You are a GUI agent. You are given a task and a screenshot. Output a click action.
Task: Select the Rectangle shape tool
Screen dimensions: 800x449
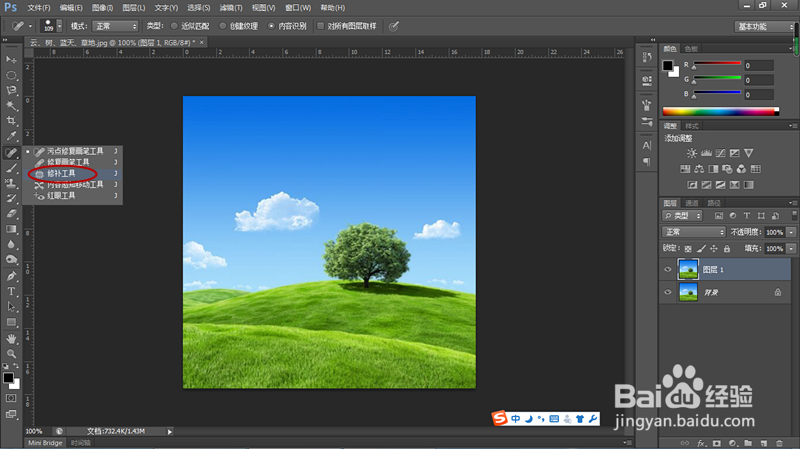coord(11,322)
